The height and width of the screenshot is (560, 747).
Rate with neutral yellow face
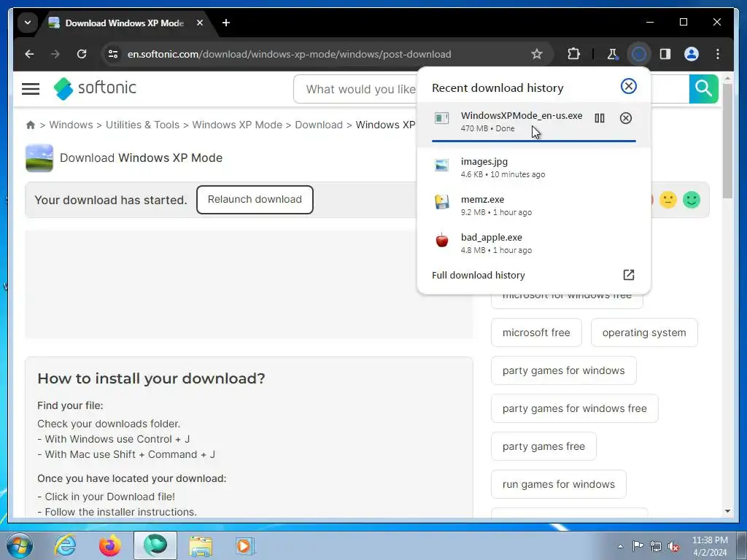coord(668,200)
